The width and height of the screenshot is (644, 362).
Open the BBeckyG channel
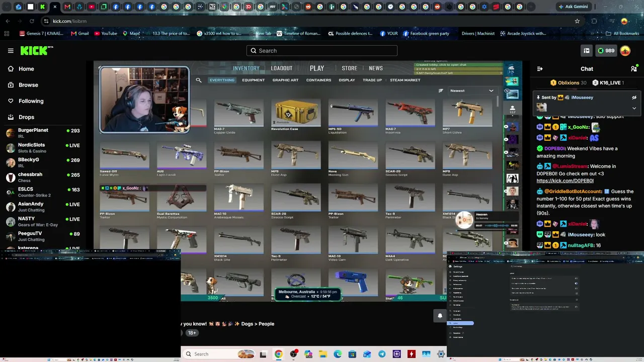pos(43,162)
